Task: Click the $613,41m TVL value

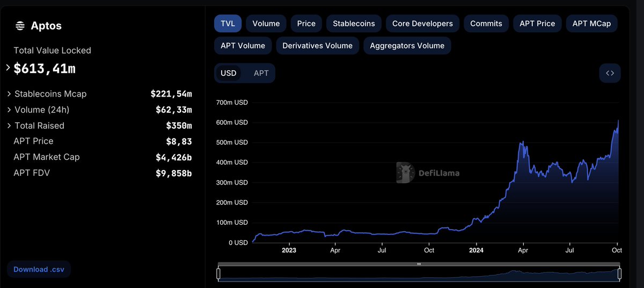Action: point(45,68)
